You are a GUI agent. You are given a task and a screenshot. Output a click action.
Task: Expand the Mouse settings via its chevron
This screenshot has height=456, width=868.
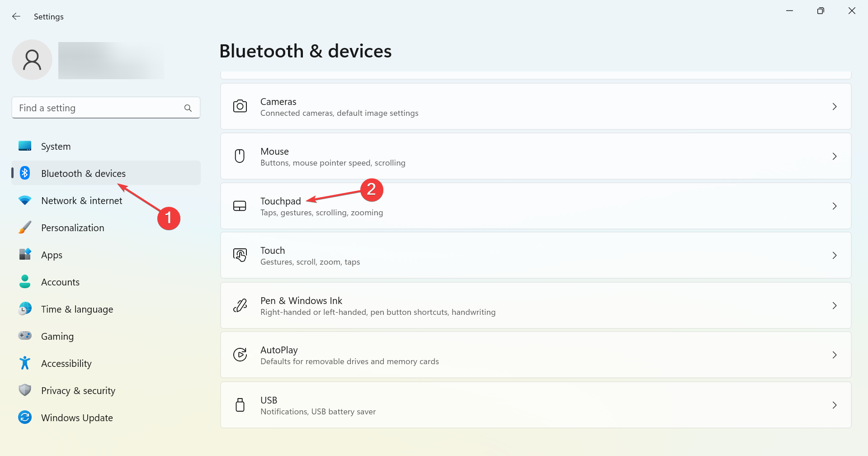(x=835, y=156)
